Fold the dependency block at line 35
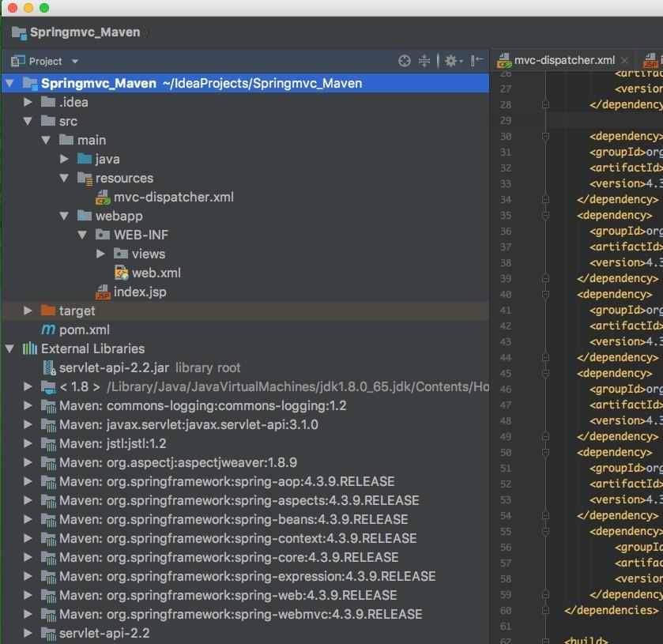Image resolution: width=663 pixels, height=644 pixels. click(x=545, y=216)
